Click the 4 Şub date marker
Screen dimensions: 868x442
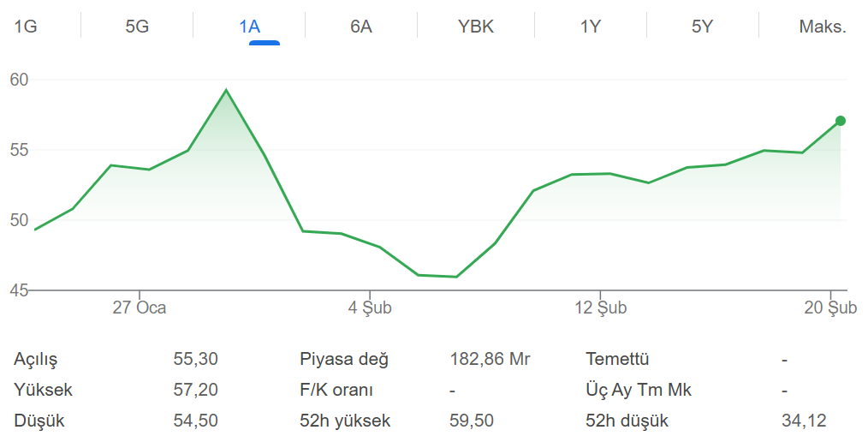(370, 308)
